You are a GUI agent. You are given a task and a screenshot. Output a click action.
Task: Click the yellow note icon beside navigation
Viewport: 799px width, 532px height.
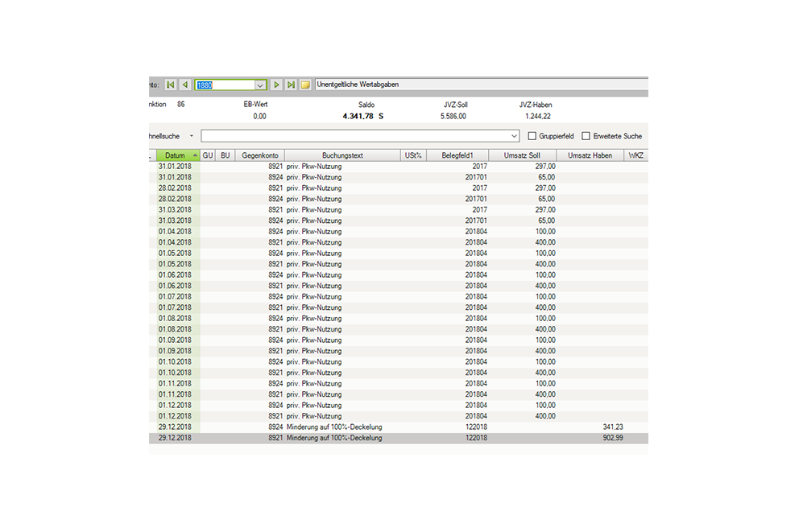(305, 85)
